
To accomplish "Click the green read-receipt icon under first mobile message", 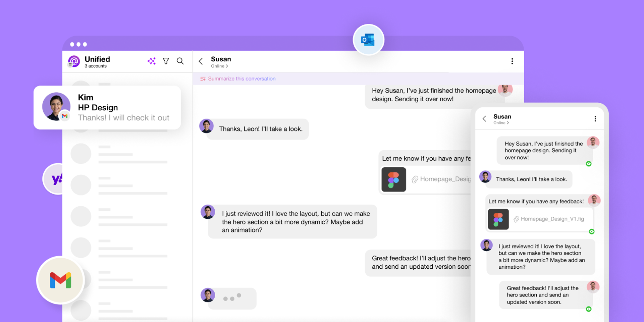I will 589,164.
